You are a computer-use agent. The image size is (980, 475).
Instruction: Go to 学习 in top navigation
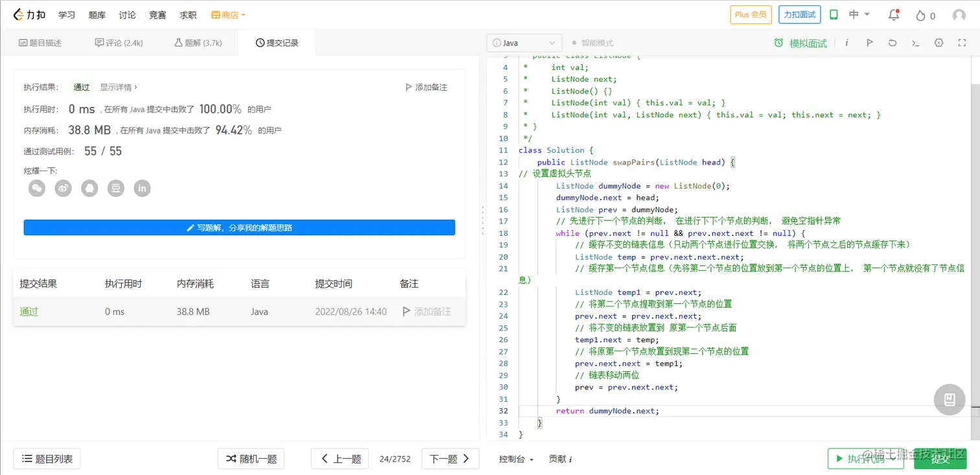tap(67, 15)
